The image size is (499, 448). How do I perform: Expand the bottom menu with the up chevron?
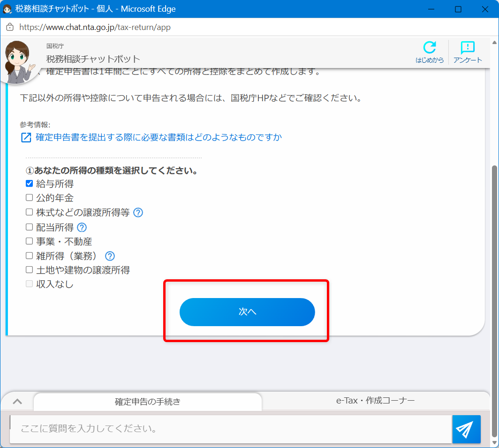coord(17,402)
